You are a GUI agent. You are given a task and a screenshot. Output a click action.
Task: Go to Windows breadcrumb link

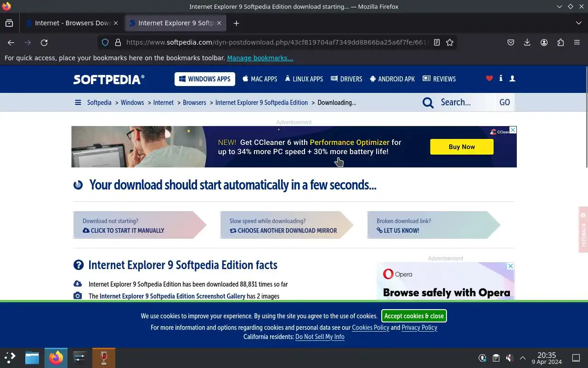click(132, 103)
